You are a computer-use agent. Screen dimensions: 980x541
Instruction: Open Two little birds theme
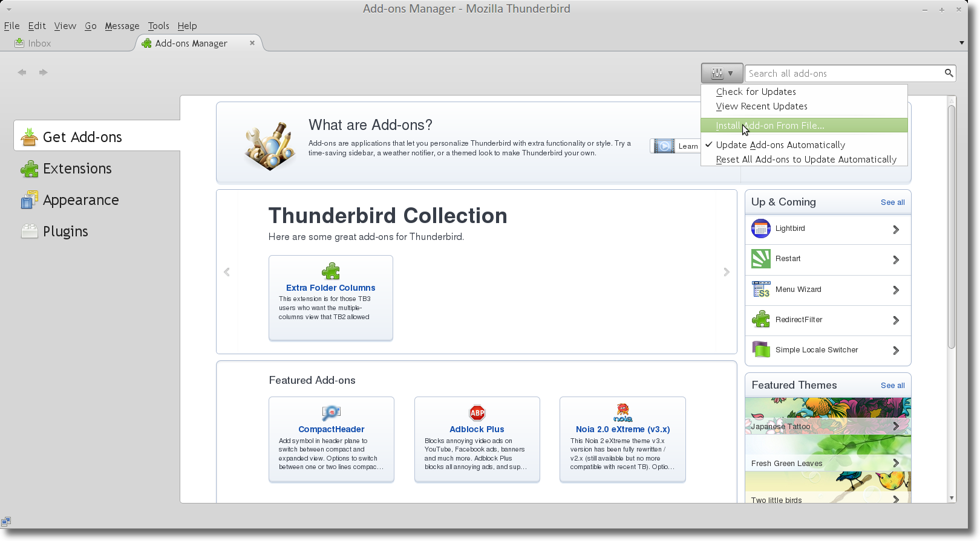coord(828,488)
